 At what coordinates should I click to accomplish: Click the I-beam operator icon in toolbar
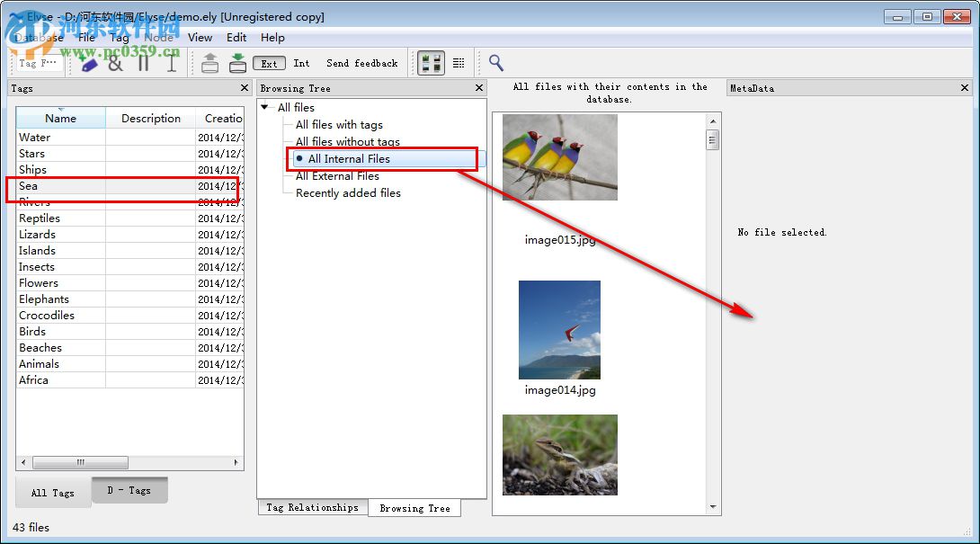point(171,63)
